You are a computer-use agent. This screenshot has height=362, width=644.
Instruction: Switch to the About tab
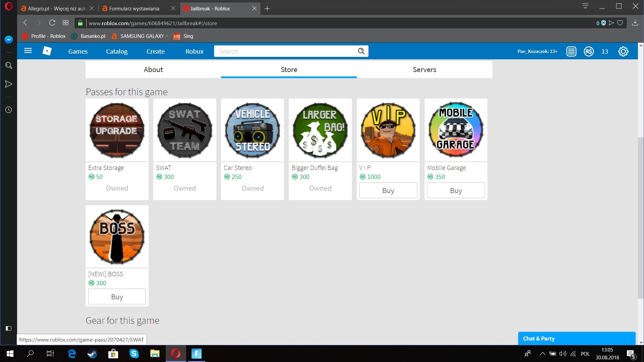tap(153, 69)
